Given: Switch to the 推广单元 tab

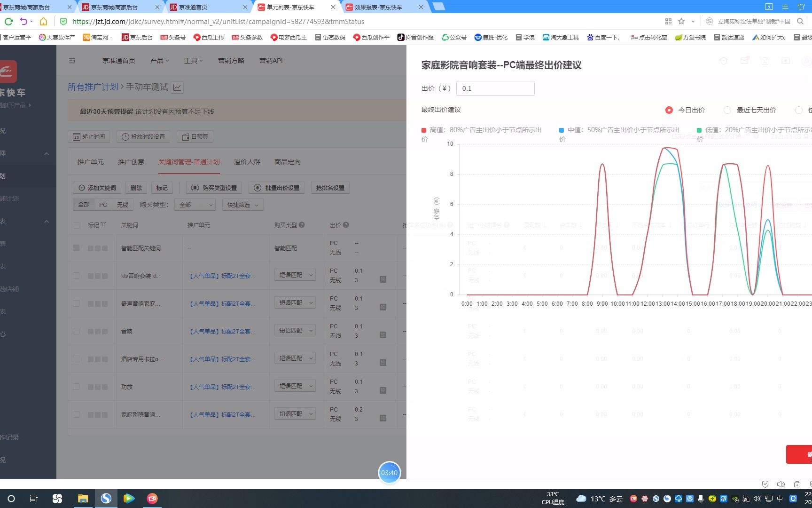Looking at the screenshot, I should (91, 162).
